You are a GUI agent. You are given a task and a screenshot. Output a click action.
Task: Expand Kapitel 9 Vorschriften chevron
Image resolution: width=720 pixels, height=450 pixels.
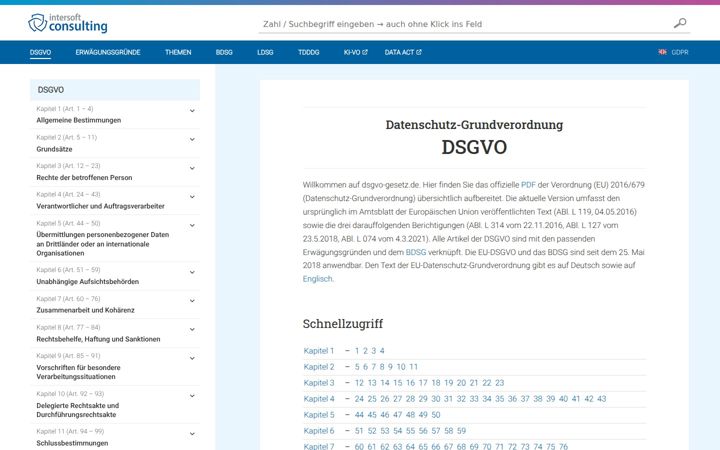click(192, 358)
